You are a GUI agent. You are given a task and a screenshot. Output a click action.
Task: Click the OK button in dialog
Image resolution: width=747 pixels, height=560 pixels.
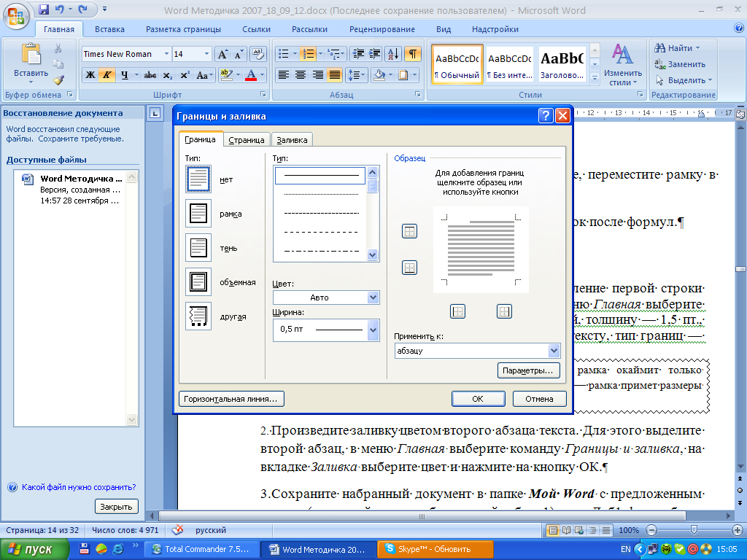point(478,399)
